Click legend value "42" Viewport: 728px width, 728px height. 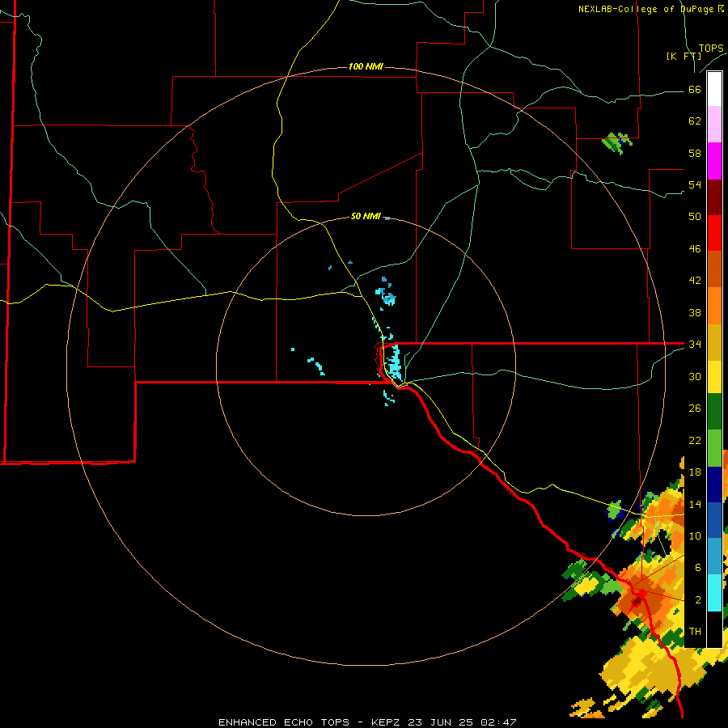tap(695, 280)
